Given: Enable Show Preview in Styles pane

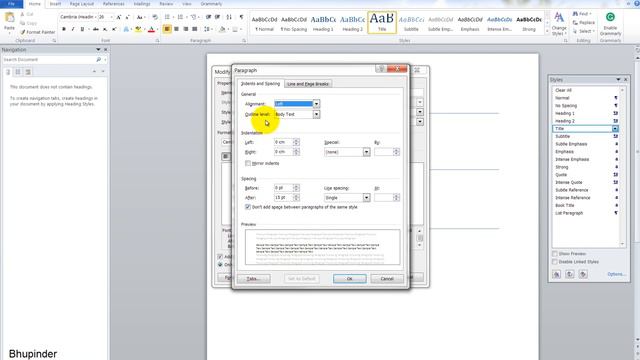Looking at the screenshot, I should point(555,254).
